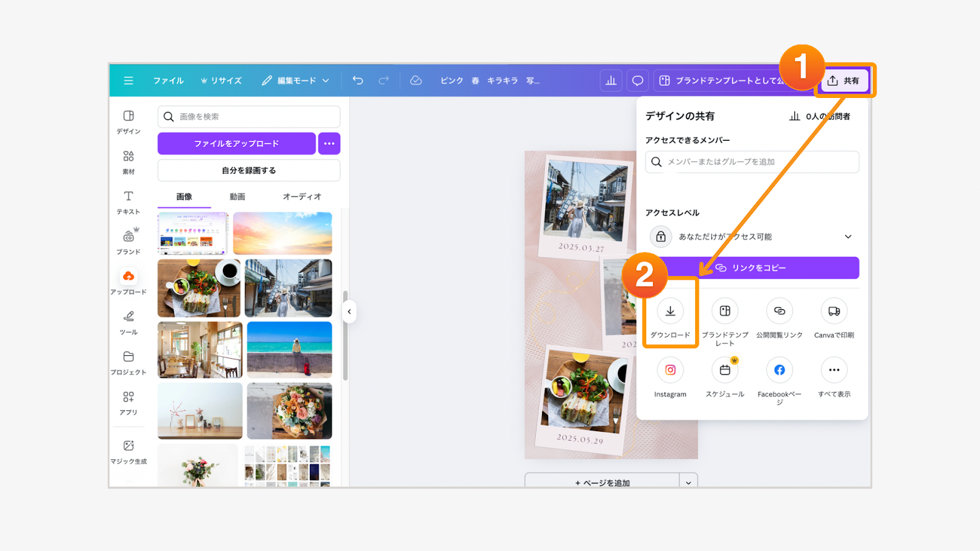Click the uploads panel scrollbar

coord(345,335)
